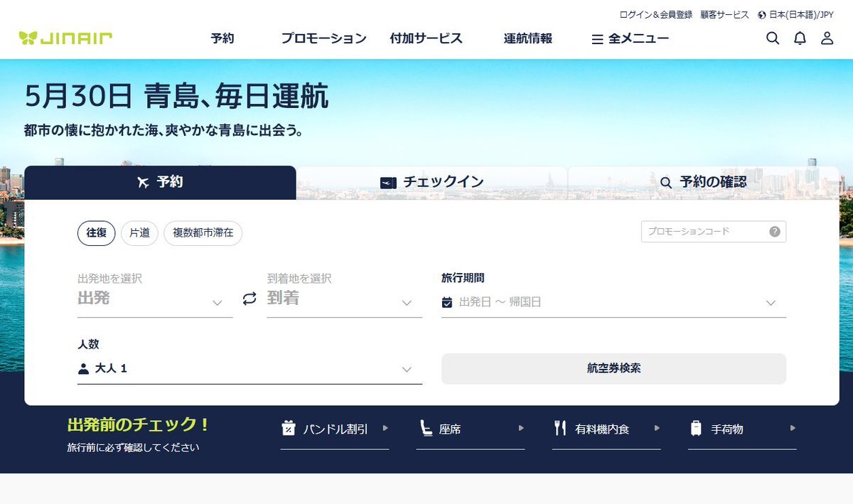Click the プロモーションコード input field
The image size is (853, 504).
714,232
